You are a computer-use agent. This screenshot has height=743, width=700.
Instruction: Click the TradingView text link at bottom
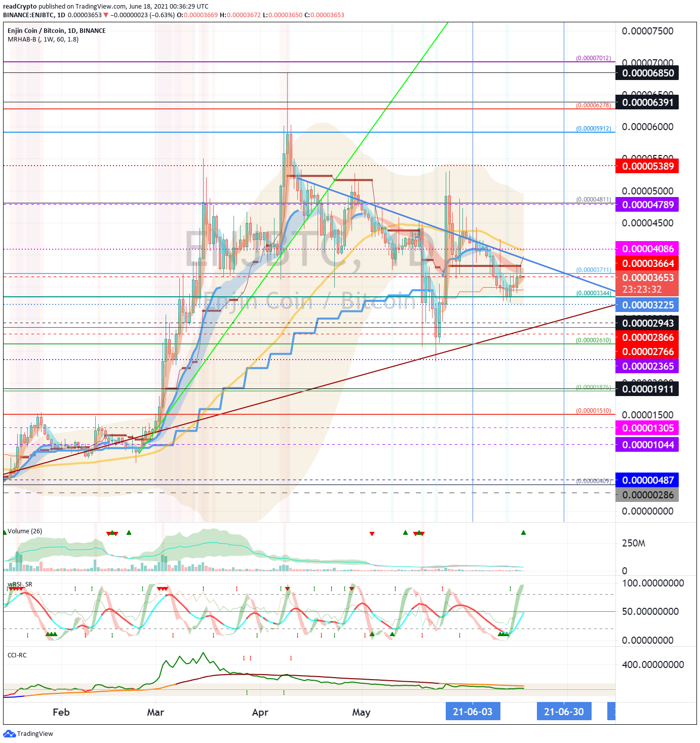pyautogui.click(x=35, y=733)
